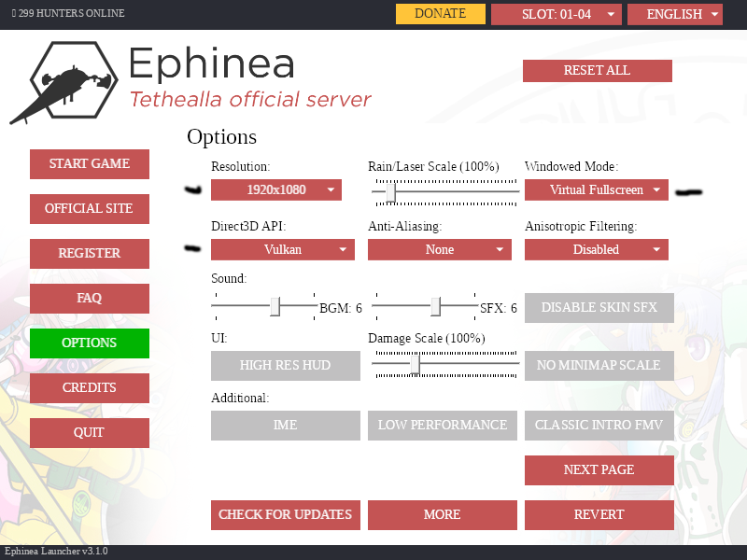Click the 'Additional:' label
The height and width of the screenshot is (560, 747).
pyautogui.click(x=240, y=398)
